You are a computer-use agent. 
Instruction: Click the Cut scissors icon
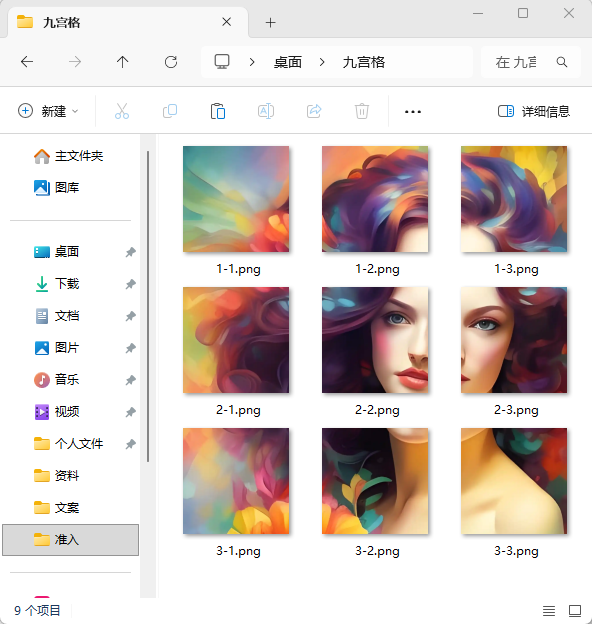click(122, 111)
